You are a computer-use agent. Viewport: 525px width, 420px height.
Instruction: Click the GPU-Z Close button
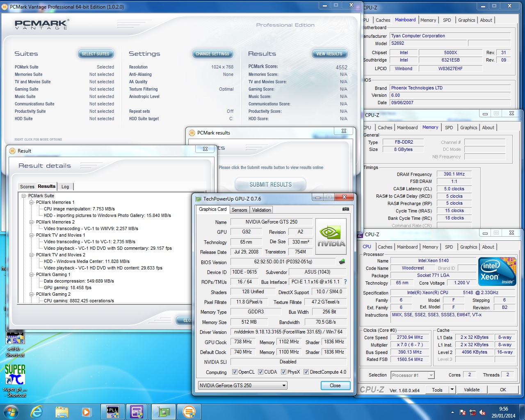point(335,386)
